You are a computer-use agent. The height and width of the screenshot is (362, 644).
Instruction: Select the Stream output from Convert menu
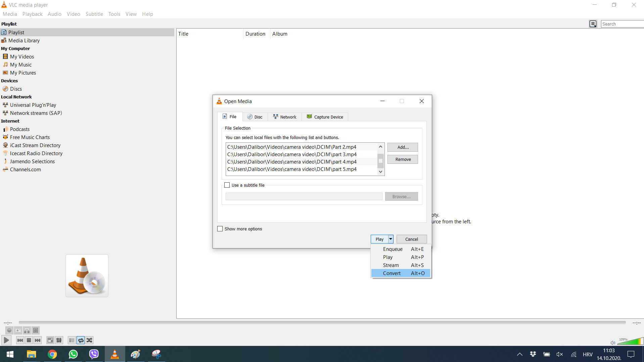[x=390, y=265]
